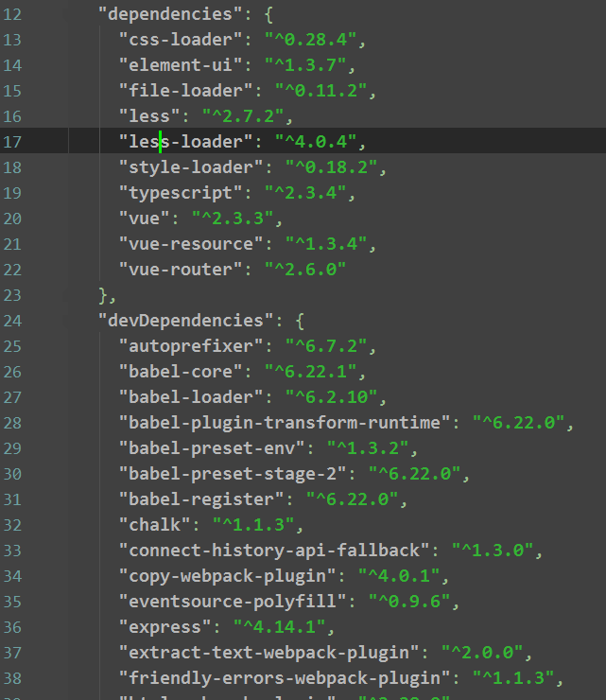Click the "less-loader" key on line 17

185,142
